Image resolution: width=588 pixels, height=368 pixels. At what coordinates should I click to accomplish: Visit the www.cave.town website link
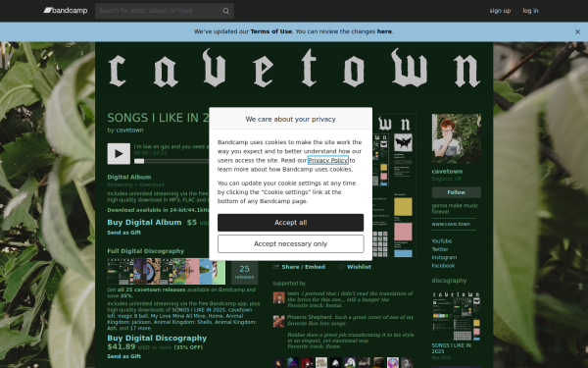pos(451,224)
